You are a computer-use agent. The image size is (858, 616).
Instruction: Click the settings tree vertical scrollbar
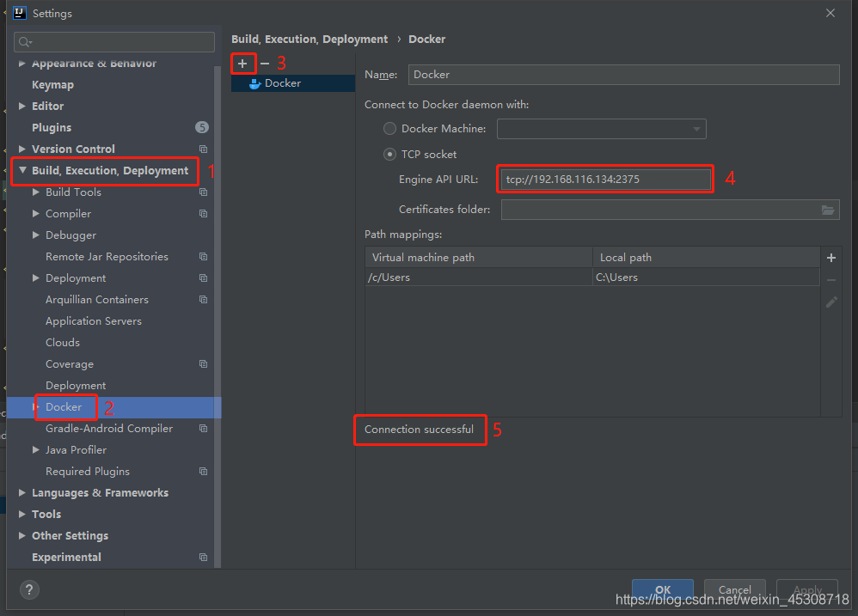[x=218, y=317]
